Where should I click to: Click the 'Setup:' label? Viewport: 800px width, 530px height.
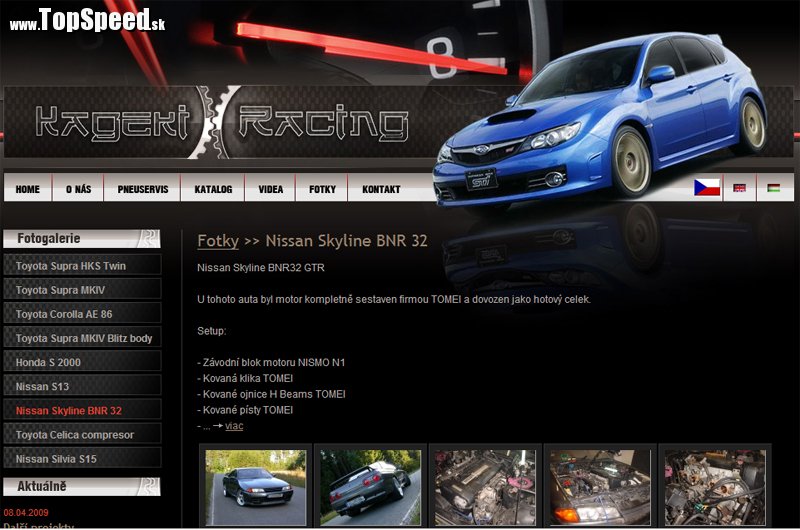click(212, 331)
